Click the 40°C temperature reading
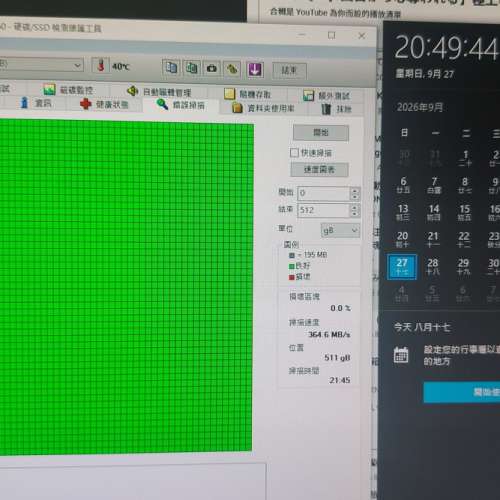This screenshot has width=500, height=500. (x=120, y=67)
